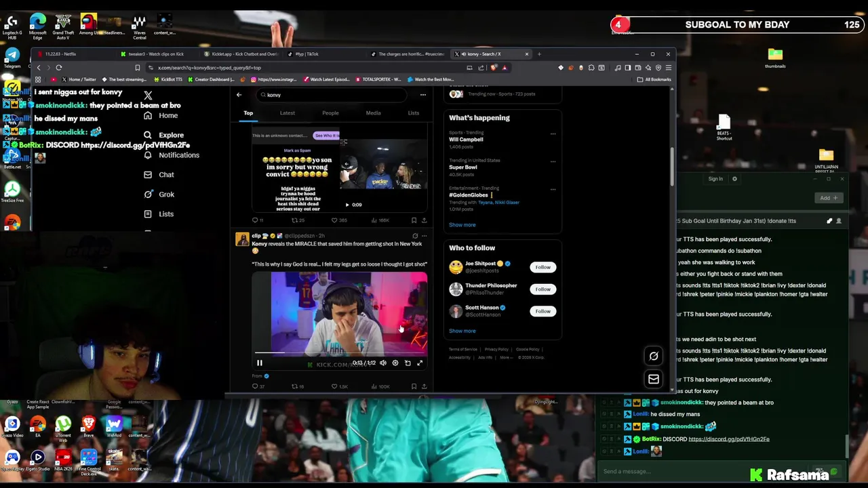Open the Will Campbell trending topic
This screenshot has width=868, height=488.
[466, 140]
